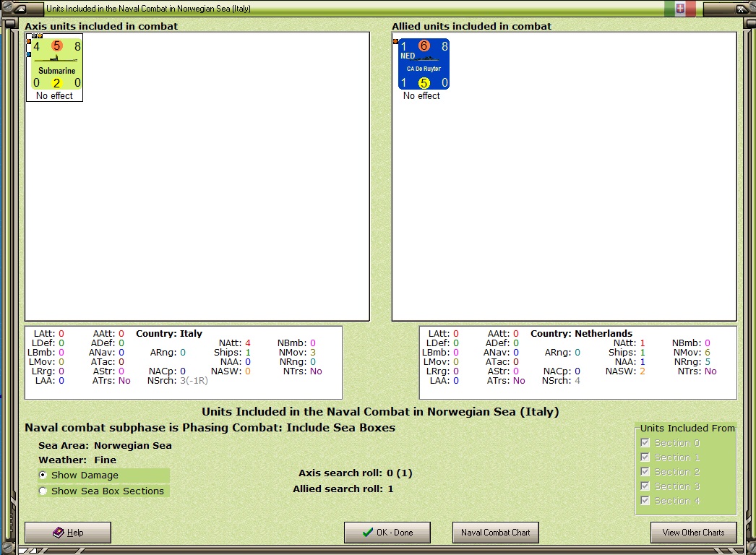Select the NED CA De Ruyter counter

tap(424, 64)
